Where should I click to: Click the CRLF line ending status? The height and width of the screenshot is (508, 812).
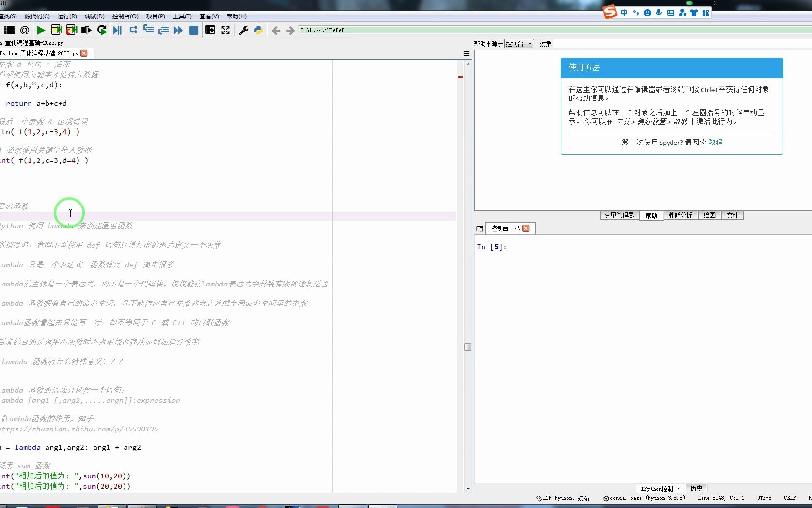[790, 498]
